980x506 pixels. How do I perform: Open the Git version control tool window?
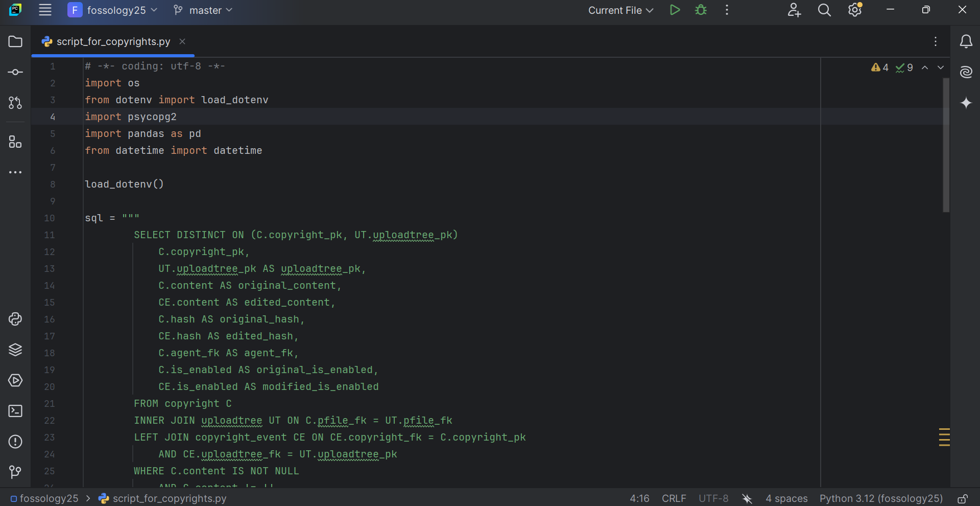[x=15, y=472]
